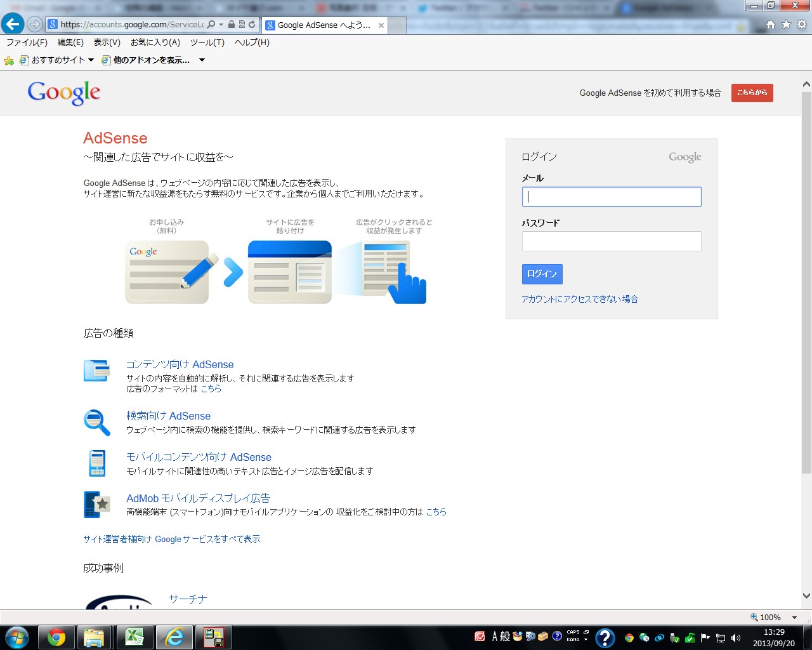Click the volume speaker tray icon

point(736,638)
